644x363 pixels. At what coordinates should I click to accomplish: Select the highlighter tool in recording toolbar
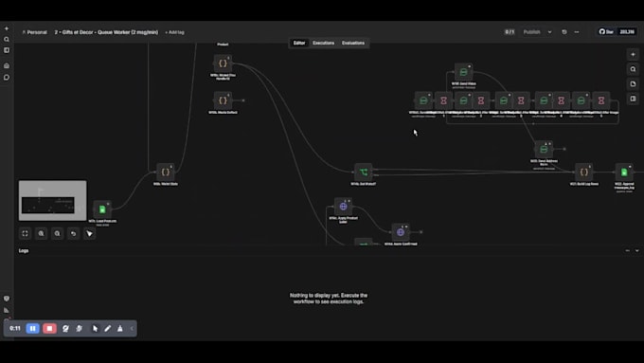(120, 329)
